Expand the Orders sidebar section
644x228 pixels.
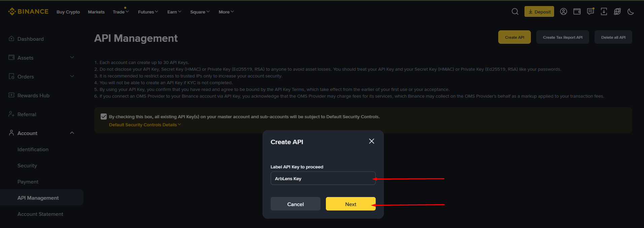tap(72, 76)
